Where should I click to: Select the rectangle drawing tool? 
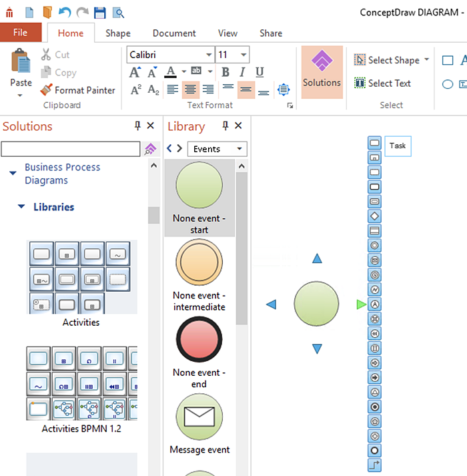coord(448,60)
